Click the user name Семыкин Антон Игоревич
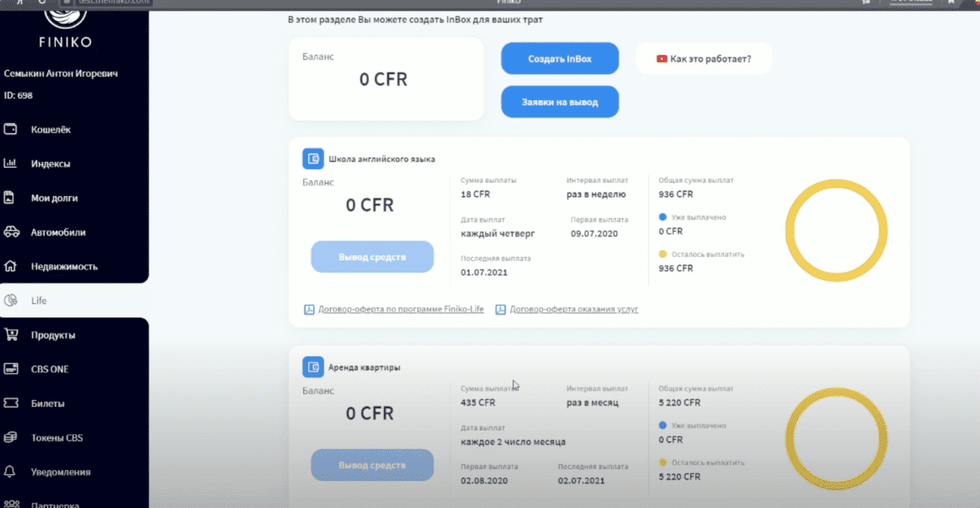This screenshot has height=508, width=980. click(61, 73)
